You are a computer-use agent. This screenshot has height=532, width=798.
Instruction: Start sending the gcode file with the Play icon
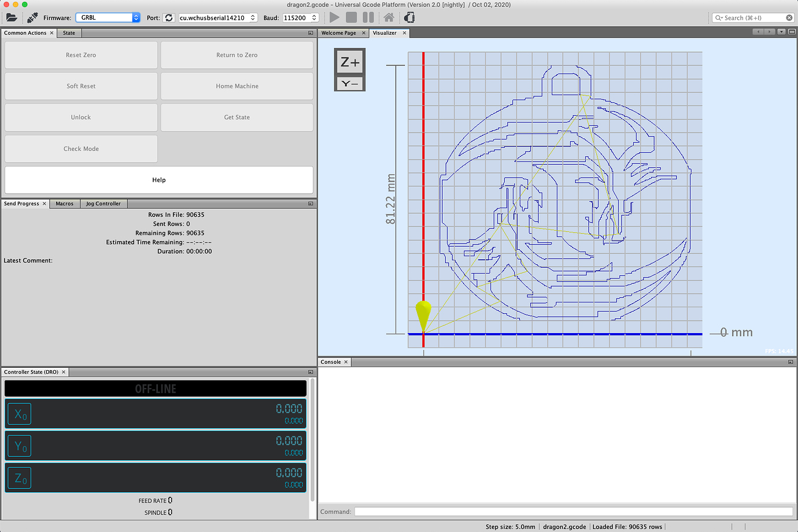(x=334, y=17)
